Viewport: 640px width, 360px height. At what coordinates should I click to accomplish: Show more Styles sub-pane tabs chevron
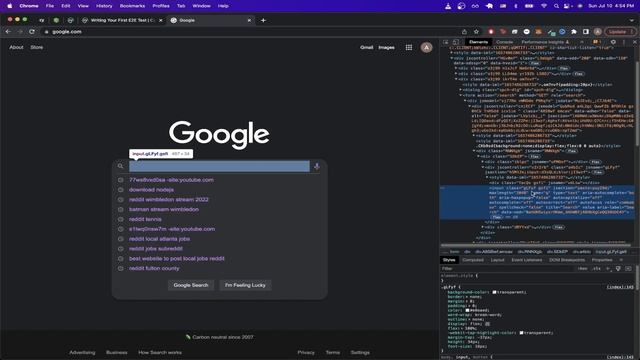pyautogui.click(x=621, y=260)
